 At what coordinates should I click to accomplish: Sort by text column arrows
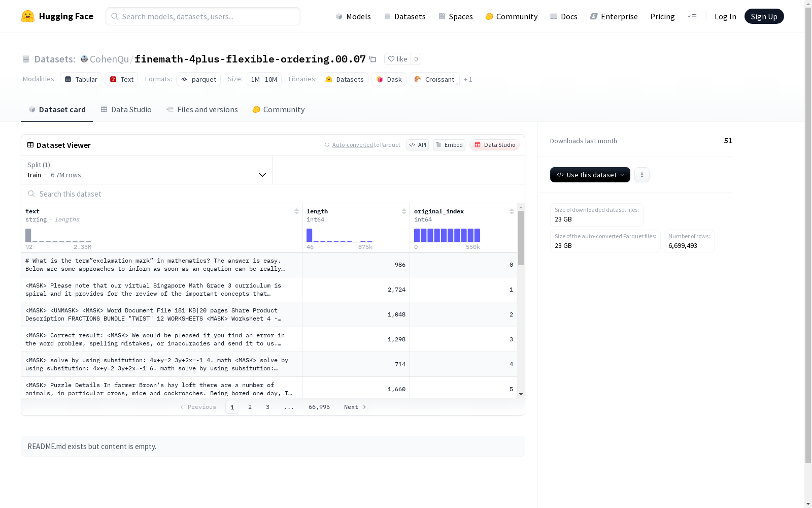[296, 211]
